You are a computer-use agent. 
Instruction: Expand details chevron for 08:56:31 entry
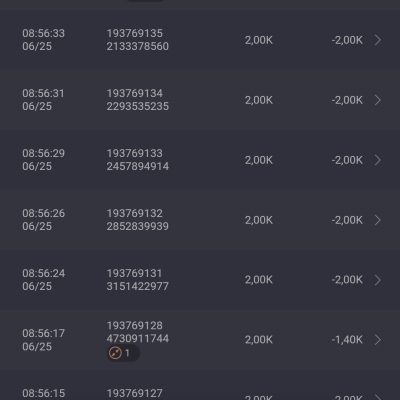[x=378, y=100]
